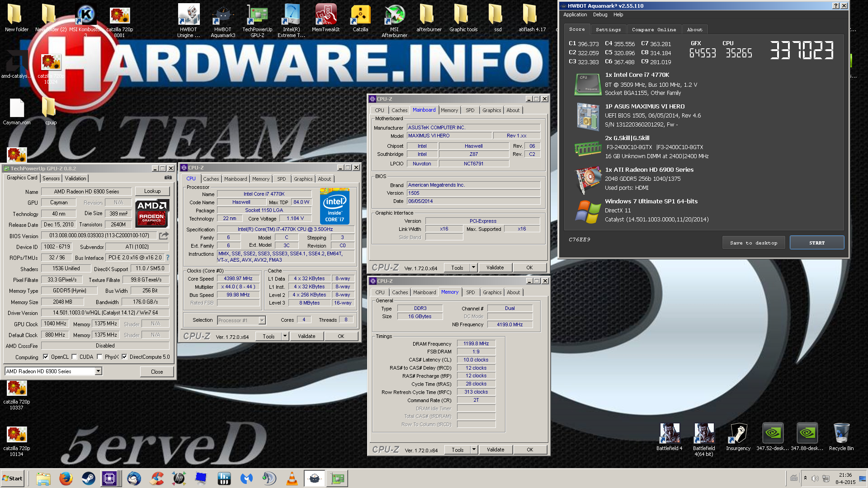Open VLC media player from the taskbar

(292, 479)
